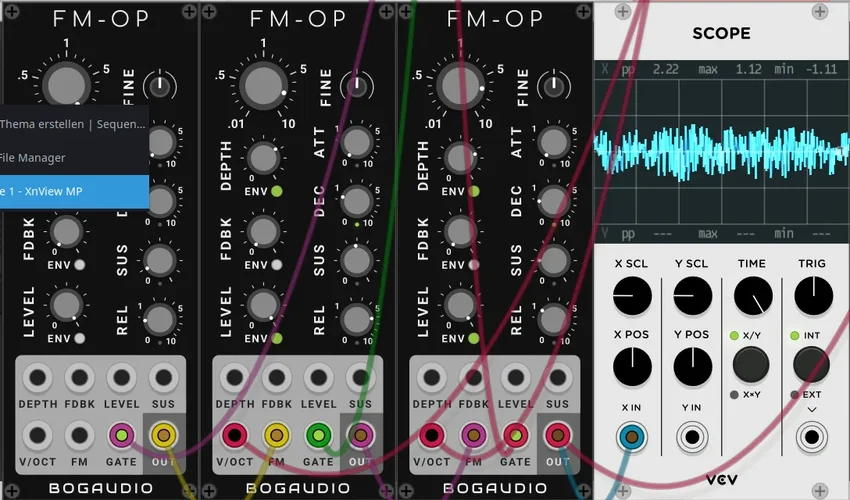Click the Scope external trigger input jack
This screenshot has width=850, height=500.
point(812,437)
